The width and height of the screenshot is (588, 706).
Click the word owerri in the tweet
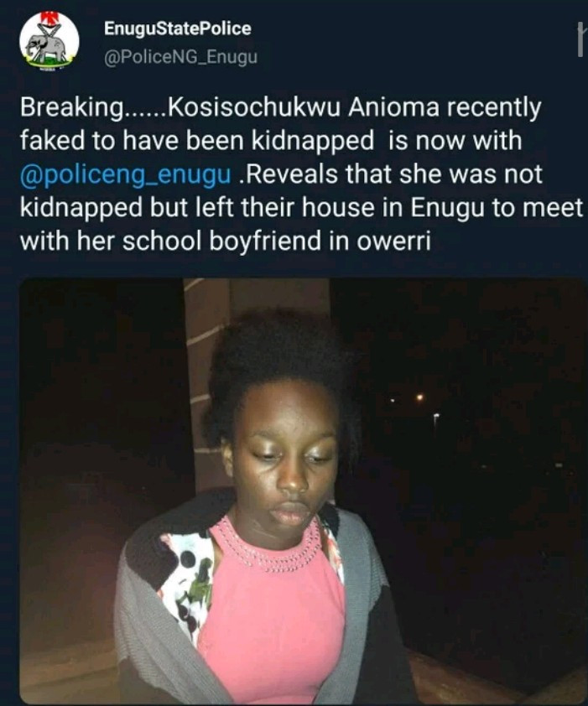[393, 241]
